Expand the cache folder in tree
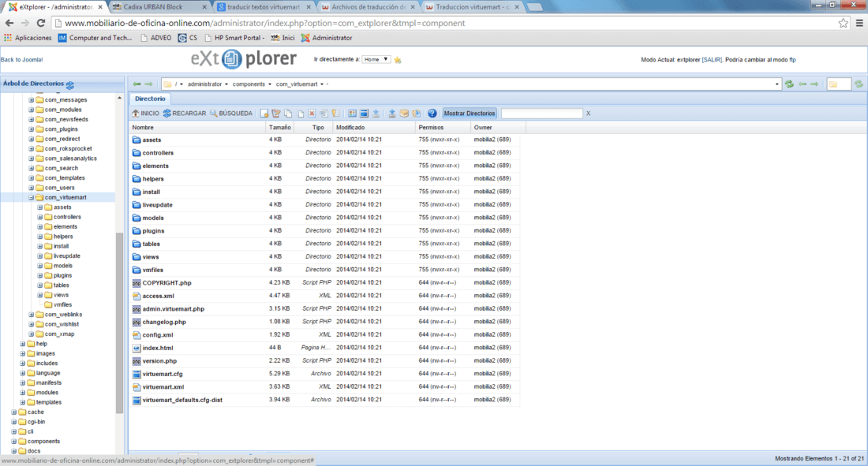The image size is (868, 466). [14, 412]
